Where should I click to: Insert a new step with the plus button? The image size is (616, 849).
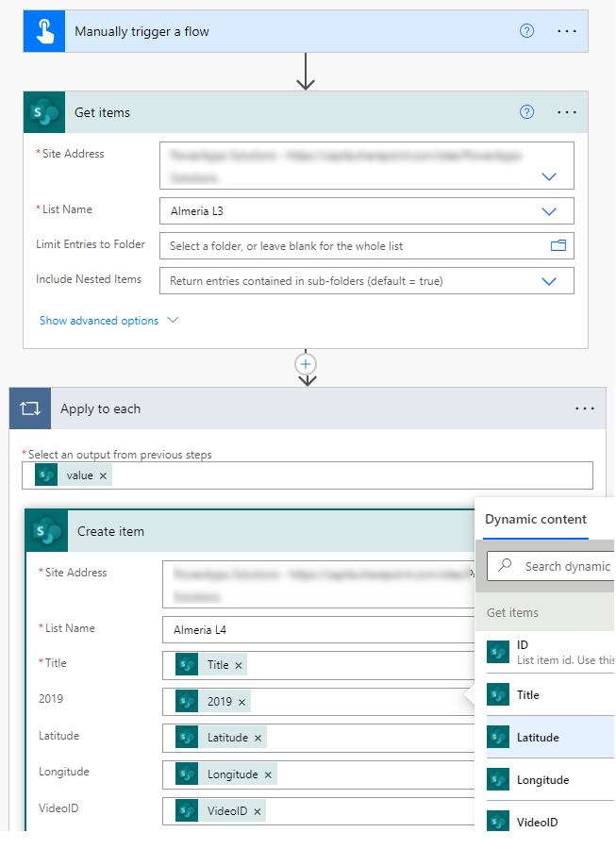click(x=306, y=364)
